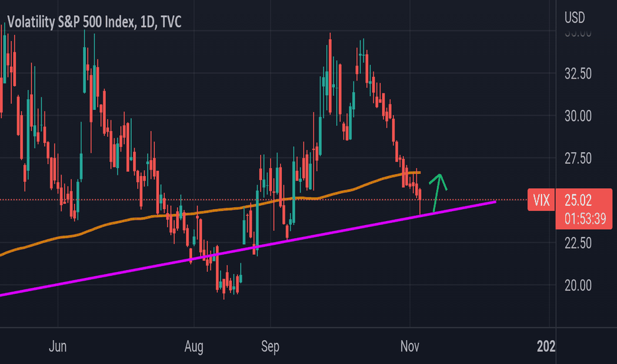Click the Aug date axis label

[x=193, y=347]
